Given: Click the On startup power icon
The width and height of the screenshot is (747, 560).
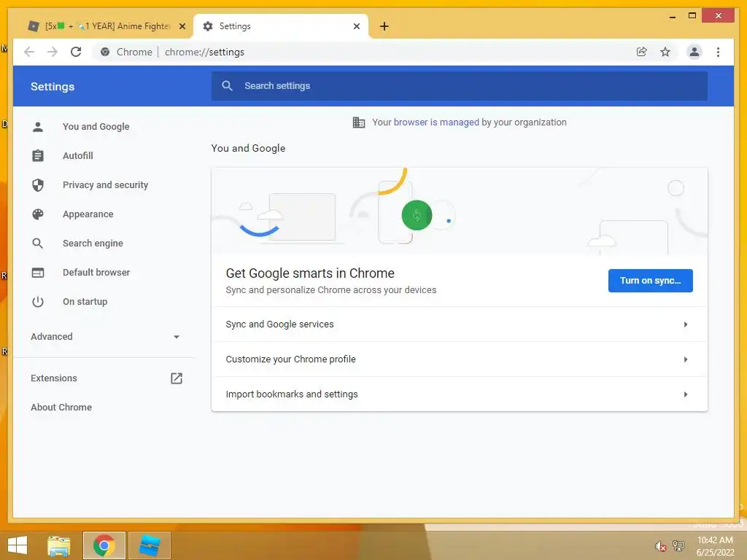Looking at the screenshot, I should point(38,301).
